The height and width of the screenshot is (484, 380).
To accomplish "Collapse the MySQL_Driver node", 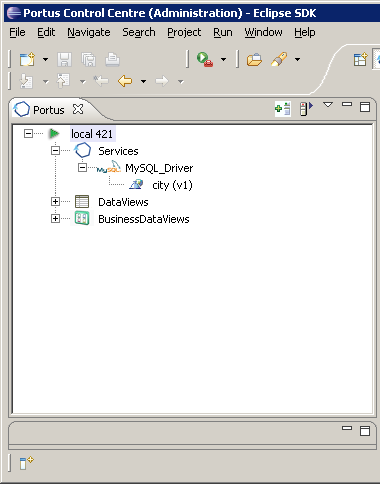I will point(82,168).
